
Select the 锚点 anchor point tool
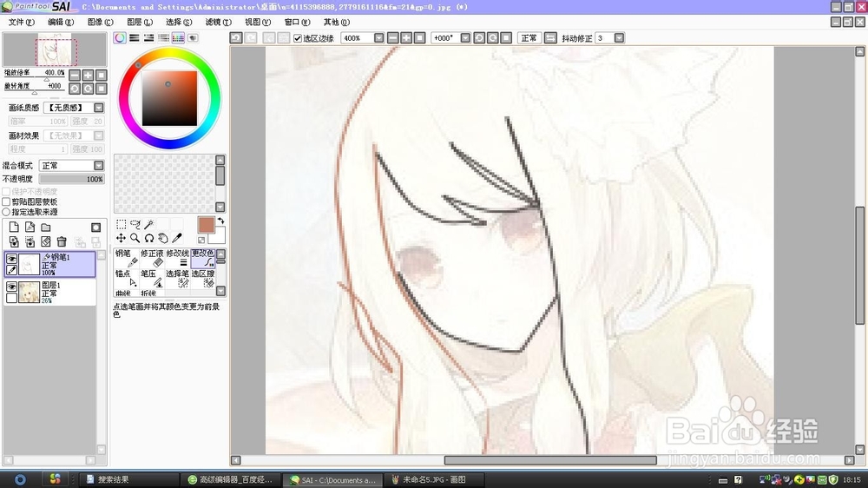(126, 279)
